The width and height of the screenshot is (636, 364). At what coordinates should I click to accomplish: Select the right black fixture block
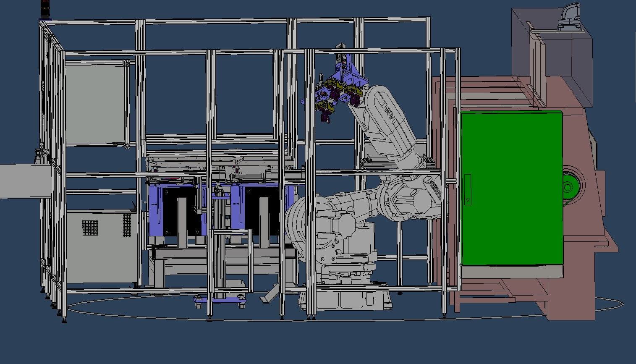pyautogui.click(x=260, y=215)
